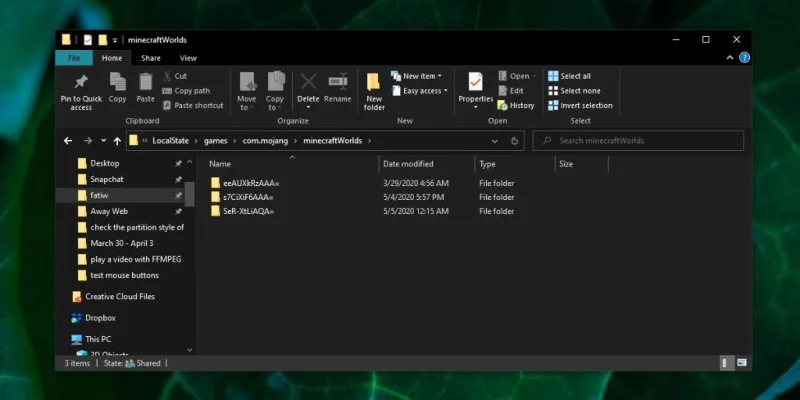Image resolution: width=800 pixels, height=400 pixels.
Task: Click Edit in the Open group
Action: [x=510, y=91]
